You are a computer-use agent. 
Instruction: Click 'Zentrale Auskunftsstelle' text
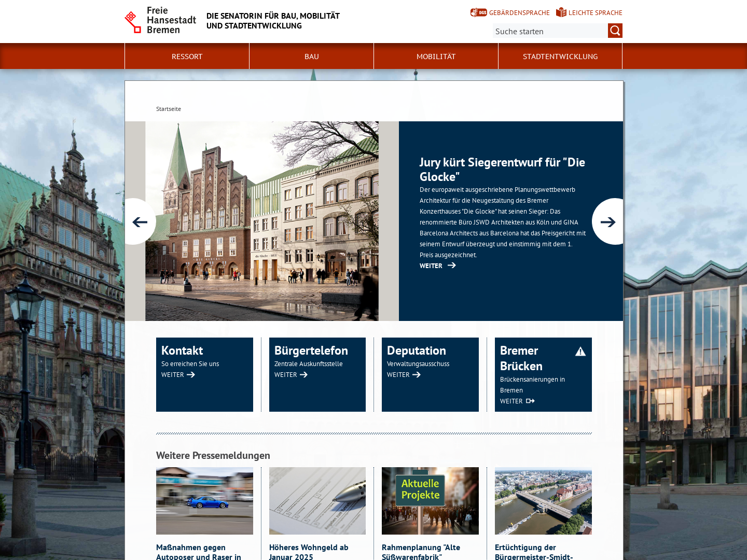[x=309, y=364]
